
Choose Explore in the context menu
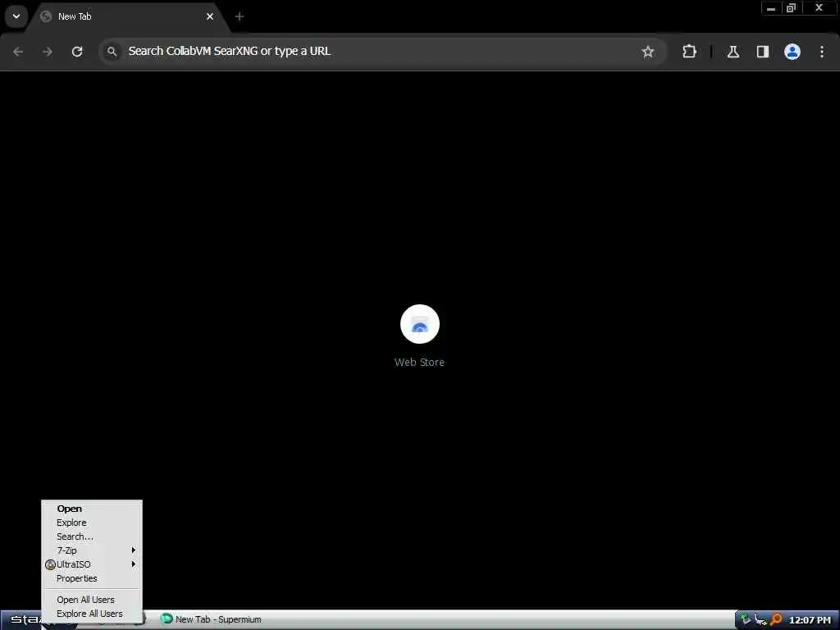(x=92, y=523)
